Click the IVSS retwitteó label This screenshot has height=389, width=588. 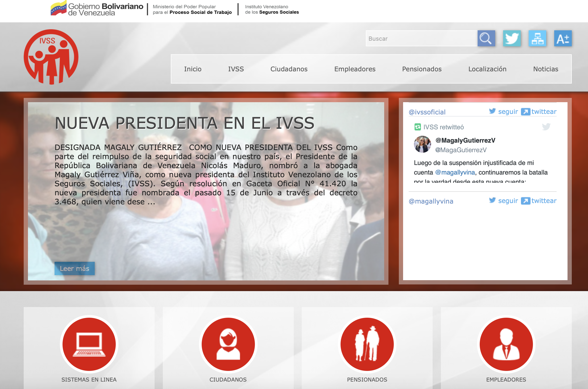[444, 127]
